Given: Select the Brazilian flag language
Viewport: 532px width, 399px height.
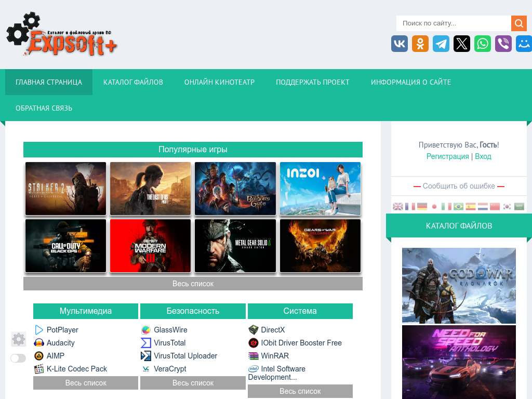Looking at the screenshot, I should (x=458, y=206).
